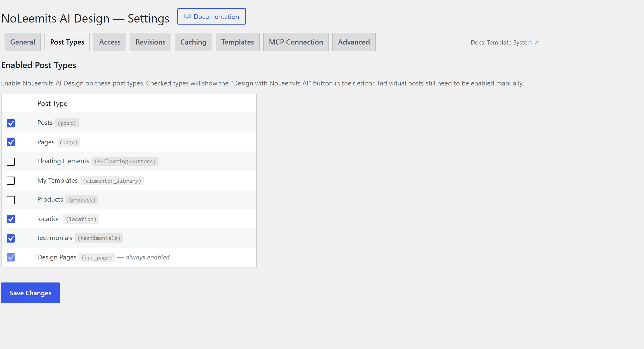644x349 pixels.
Task: Click the (product) slug label
Action: pyautogui.click(x=82, y=200)
